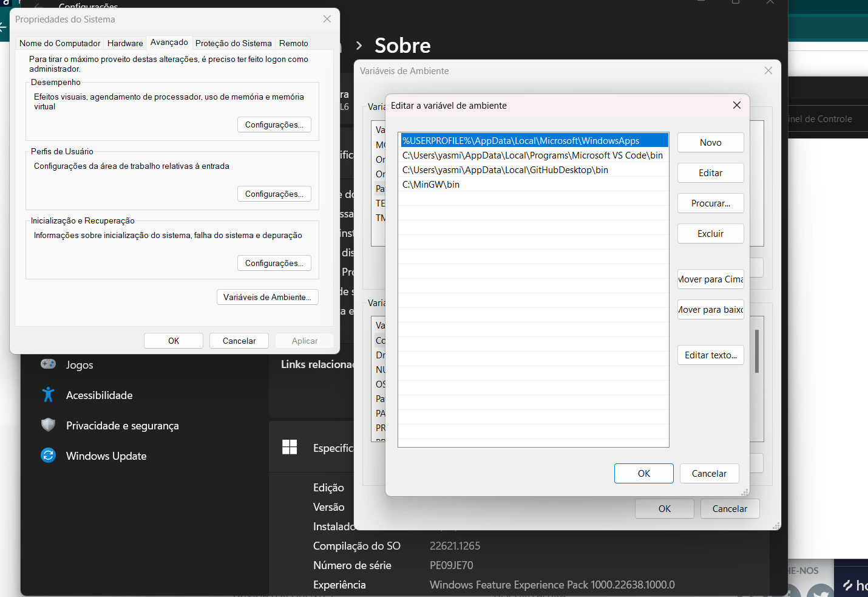Click OK in Variáveis de Ambiente window

click(665, 509)
